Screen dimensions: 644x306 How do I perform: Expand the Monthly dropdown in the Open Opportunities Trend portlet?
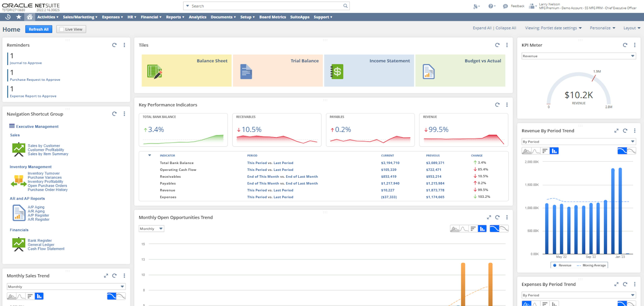click(151, 229)
